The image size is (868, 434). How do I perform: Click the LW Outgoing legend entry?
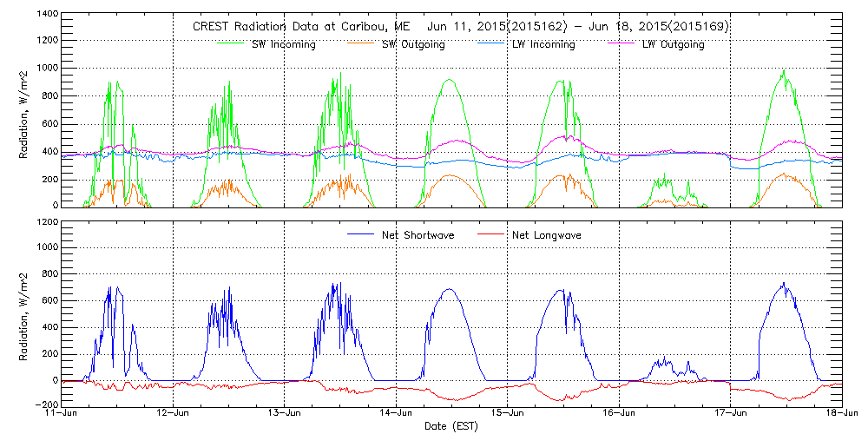point(673,44)
